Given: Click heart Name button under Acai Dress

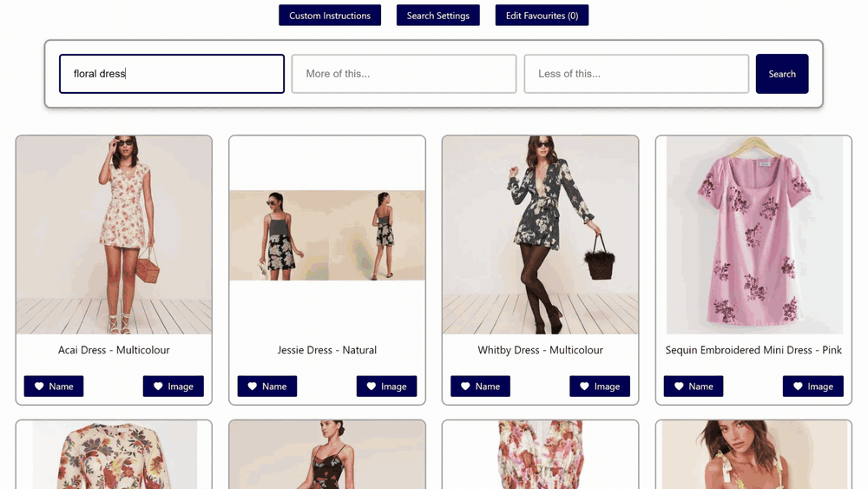Looking at the screenshot, I should tap(54, 387).
